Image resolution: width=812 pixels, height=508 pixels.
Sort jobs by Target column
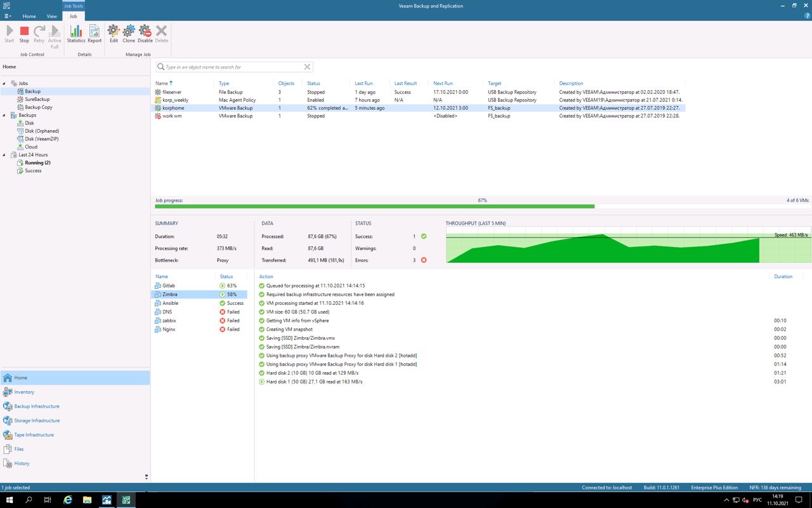pyautogui.click(x=494, y=83)
